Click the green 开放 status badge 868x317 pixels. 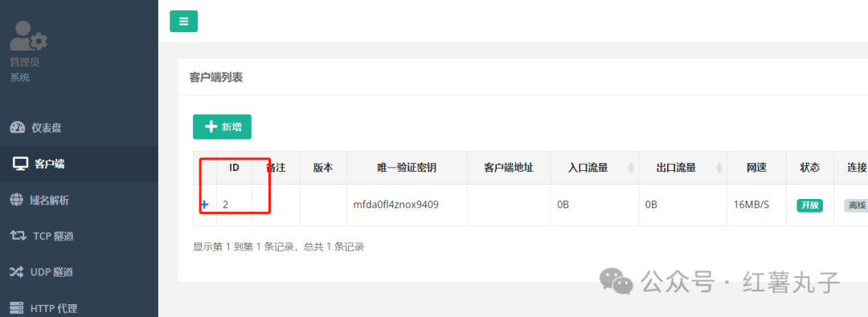click(810, 205)
